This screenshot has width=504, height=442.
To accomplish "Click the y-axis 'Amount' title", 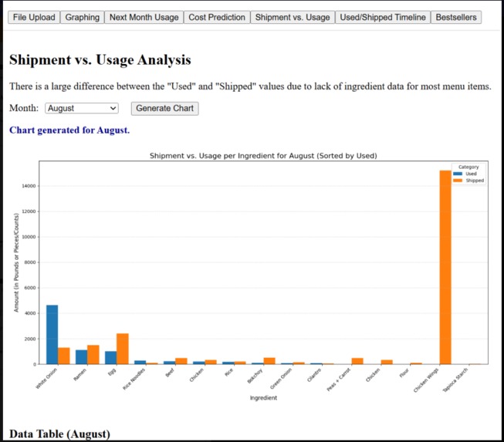I will 16,263.
